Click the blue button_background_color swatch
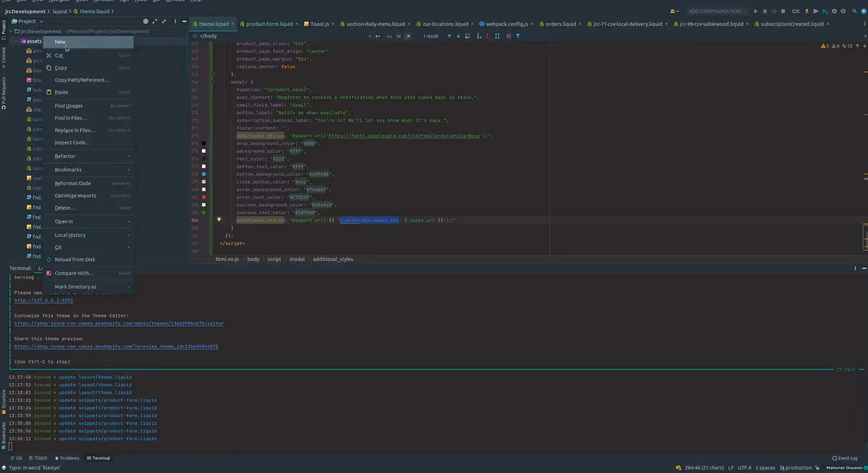Screen dimensions: 868x473 click(x=204, y=174)
